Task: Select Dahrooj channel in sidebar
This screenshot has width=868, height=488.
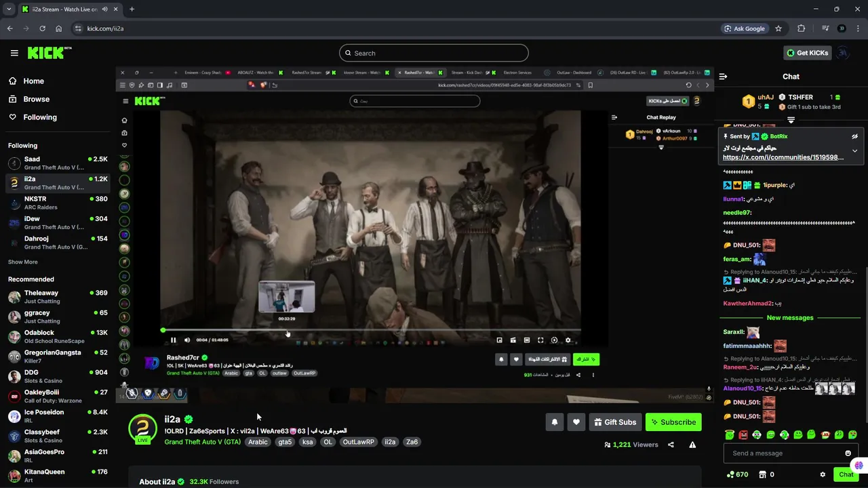Action: coord(58,243)
